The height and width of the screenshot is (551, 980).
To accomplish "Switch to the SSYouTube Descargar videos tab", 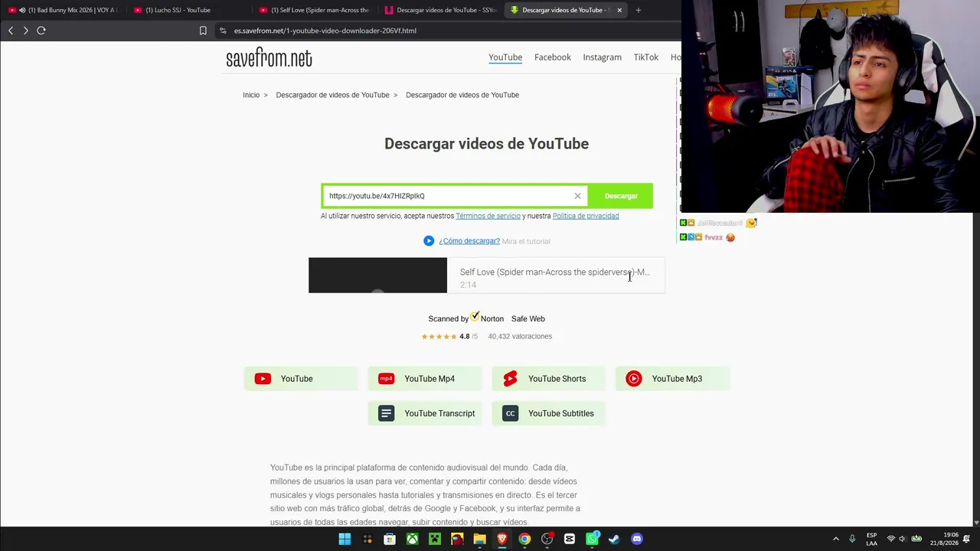I will coord(440,10).
